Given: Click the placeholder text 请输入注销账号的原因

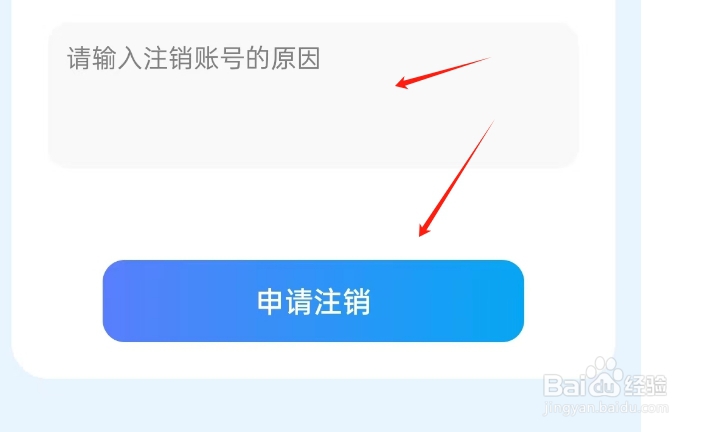Looking at the screenshot, I should coord(194,58).
